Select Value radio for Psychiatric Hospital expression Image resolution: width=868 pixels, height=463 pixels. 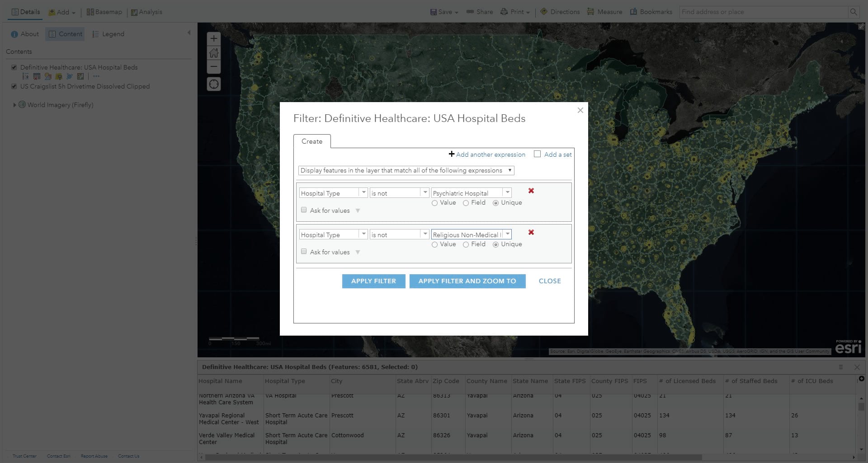(x=435, y=203)
